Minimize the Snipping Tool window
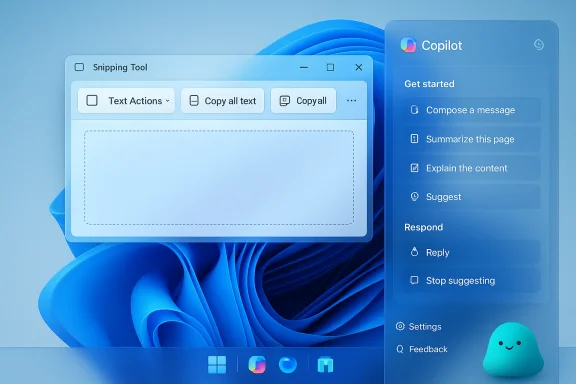Image resolution: width=576 pixels, height=384 pixels. click(x=304, y=68)
